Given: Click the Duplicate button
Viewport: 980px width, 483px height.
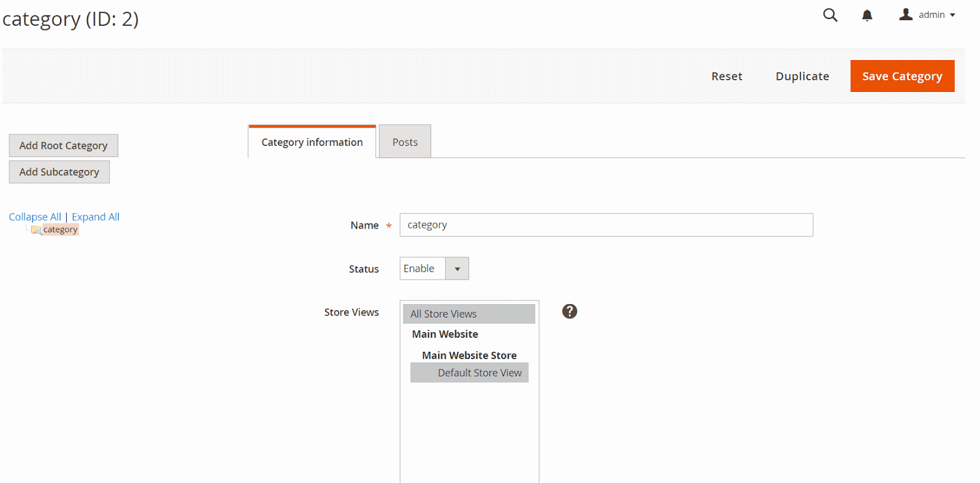Looking at the screenshot, I should coord(802,76).
